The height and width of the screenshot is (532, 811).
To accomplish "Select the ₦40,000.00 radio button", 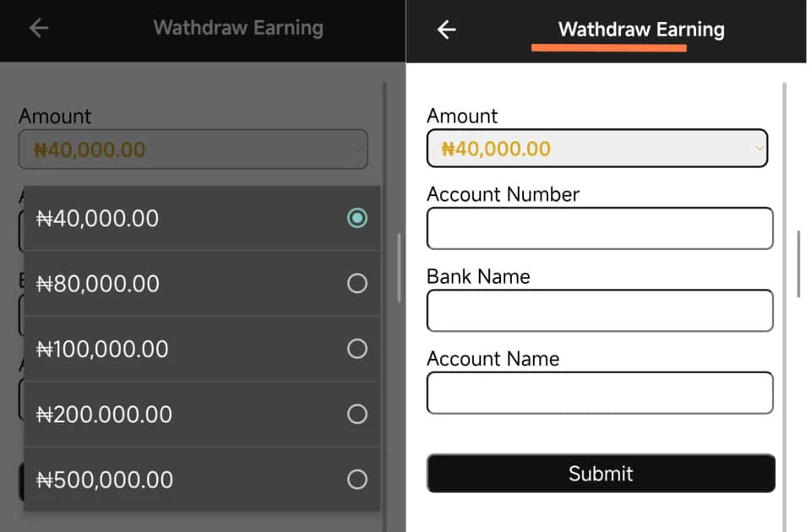I will pos(357,218).
